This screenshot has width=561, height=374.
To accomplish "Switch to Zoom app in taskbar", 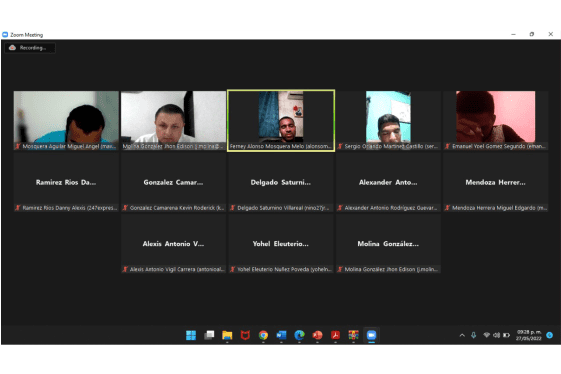I will 371,335.
